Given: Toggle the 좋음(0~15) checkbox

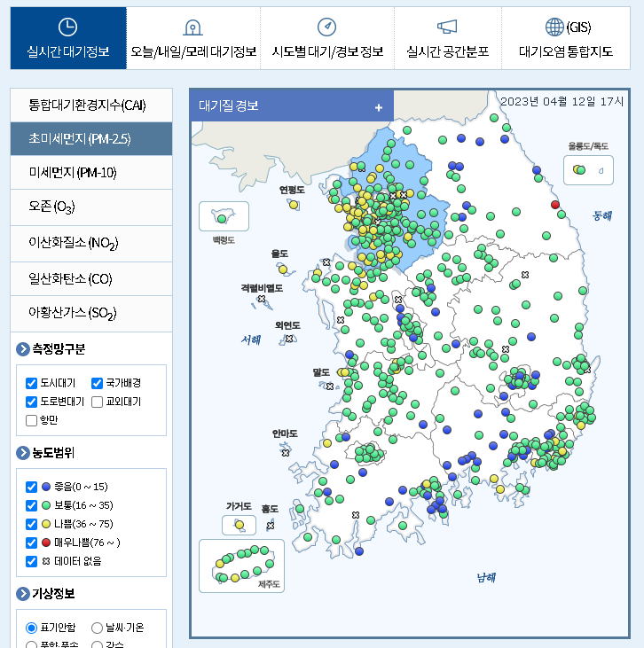Looking at the screenshot, I should pos(31,487).
